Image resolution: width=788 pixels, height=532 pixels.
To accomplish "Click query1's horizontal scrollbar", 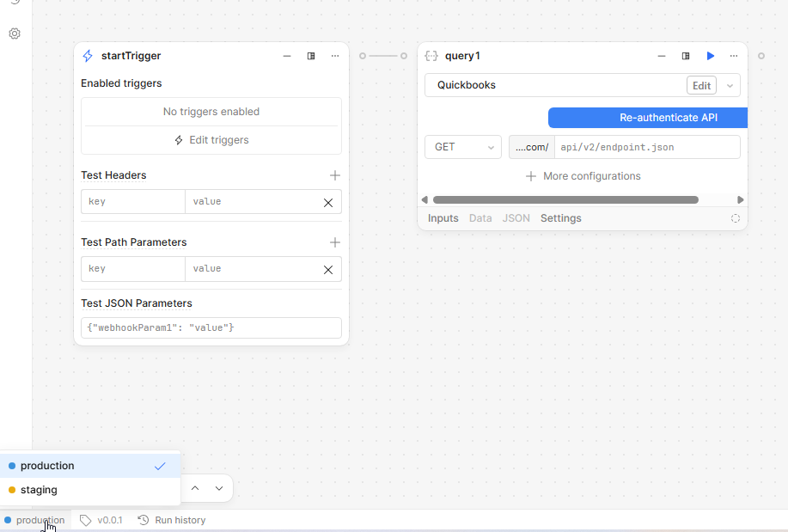I will point(565,199).
